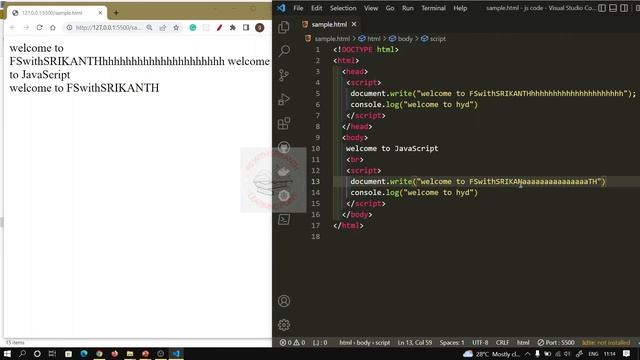This screenshot has width=640, height=360.
Task: Change end-of-line sequence CRLF
Action: point(502,342)
